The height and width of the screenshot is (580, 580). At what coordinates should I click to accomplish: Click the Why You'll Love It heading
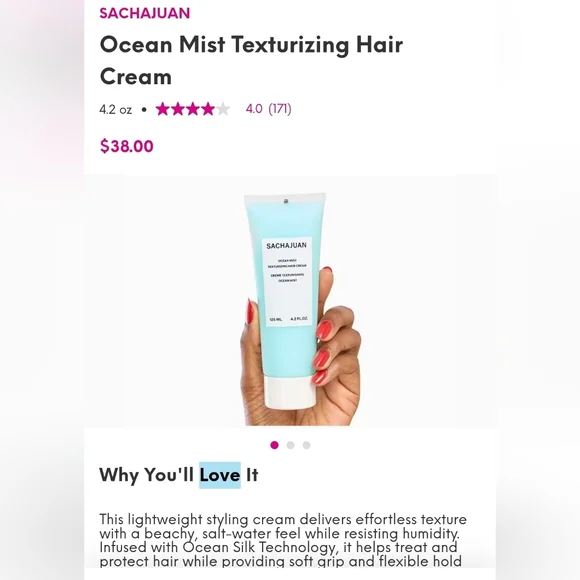[x=179, y=475]
